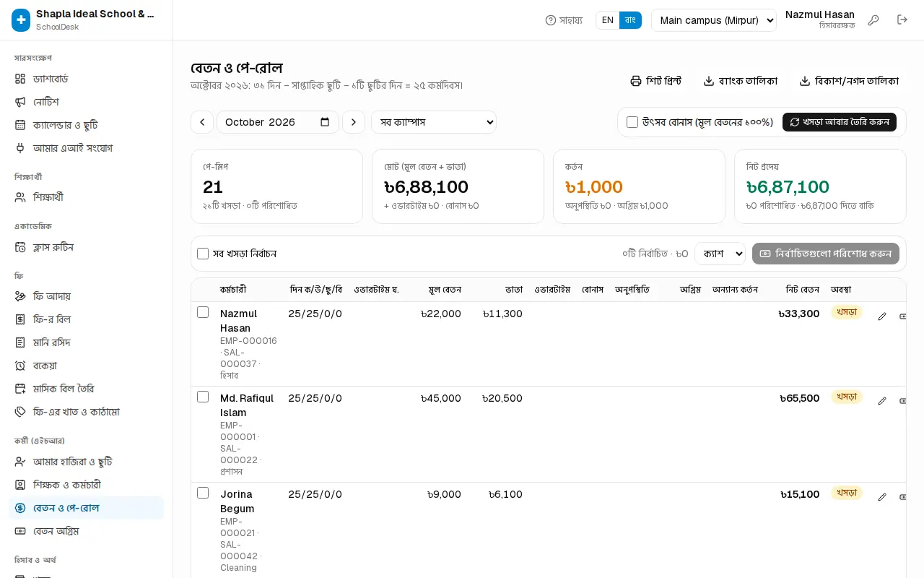
Task: Open the সাহায্য help link
Action: 564,20
